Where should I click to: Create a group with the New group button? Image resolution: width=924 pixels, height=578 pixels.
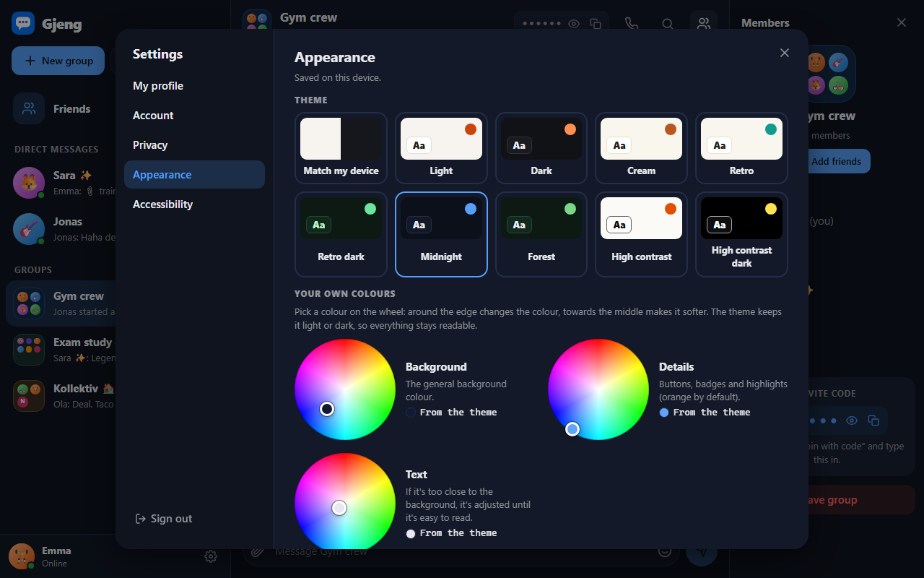point(58,61)
